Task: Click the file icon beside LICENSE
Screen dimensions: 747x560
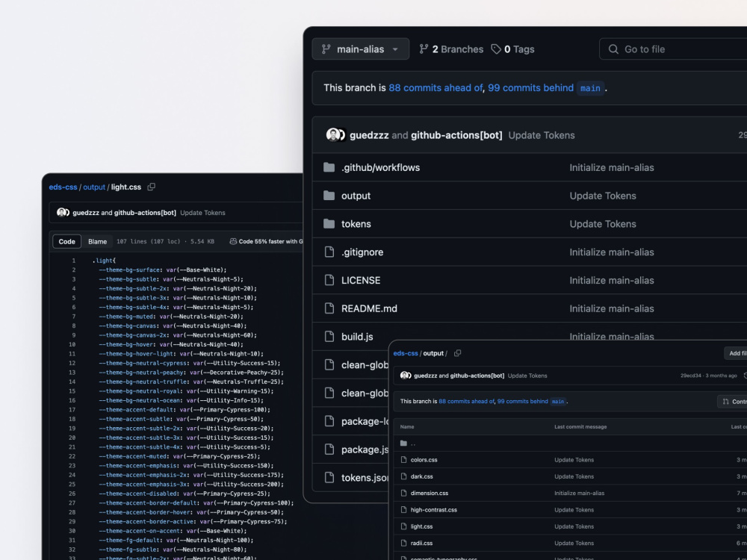Action: [x=329, y=280]
